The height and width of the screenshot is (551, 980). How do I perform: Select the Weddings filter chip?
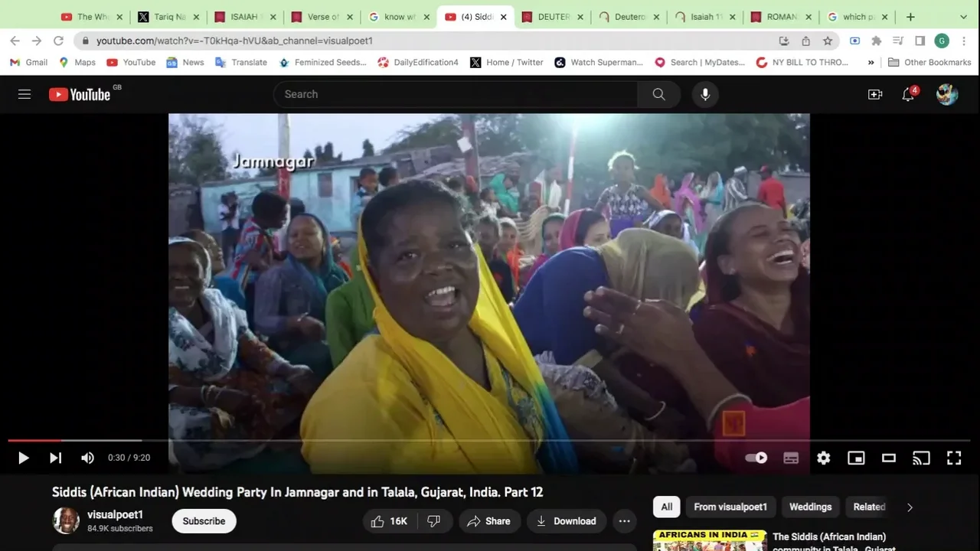810,507
